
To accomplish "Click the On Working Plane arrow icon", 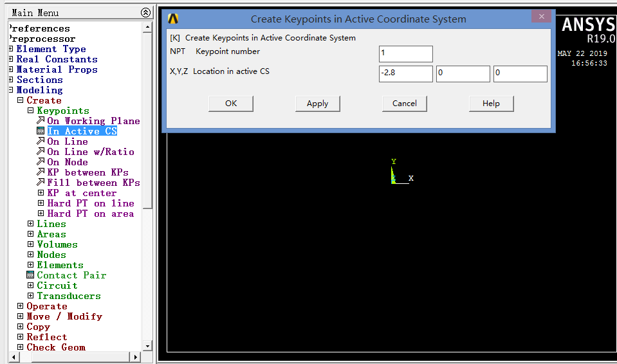I will click(x=41, y=120).
